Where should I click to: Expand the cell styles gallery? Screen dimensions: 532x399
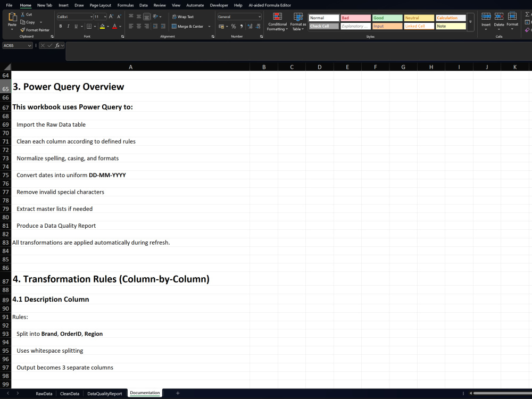click(x=470, y=22)
